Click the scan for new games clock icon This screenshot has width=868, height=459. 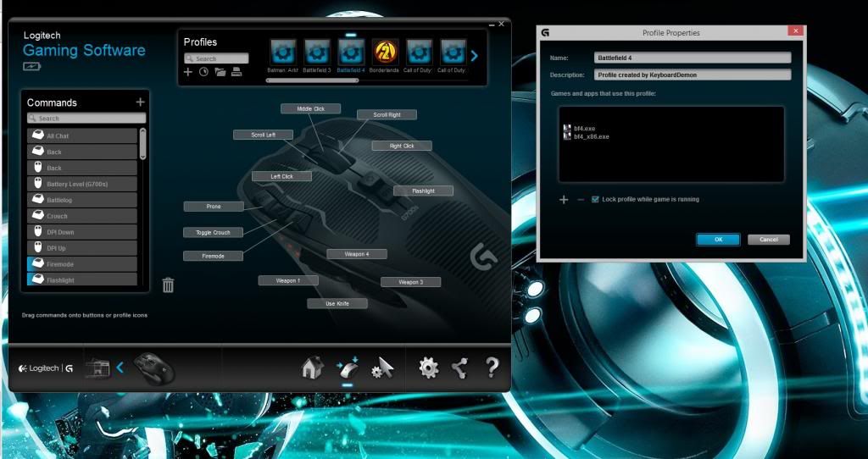point(203,72)
